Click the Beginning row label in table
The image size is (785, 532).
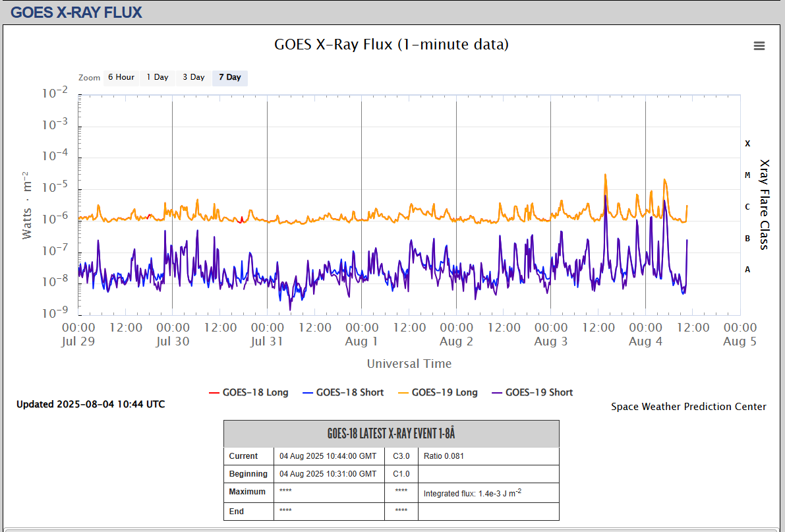coord(248,474)
